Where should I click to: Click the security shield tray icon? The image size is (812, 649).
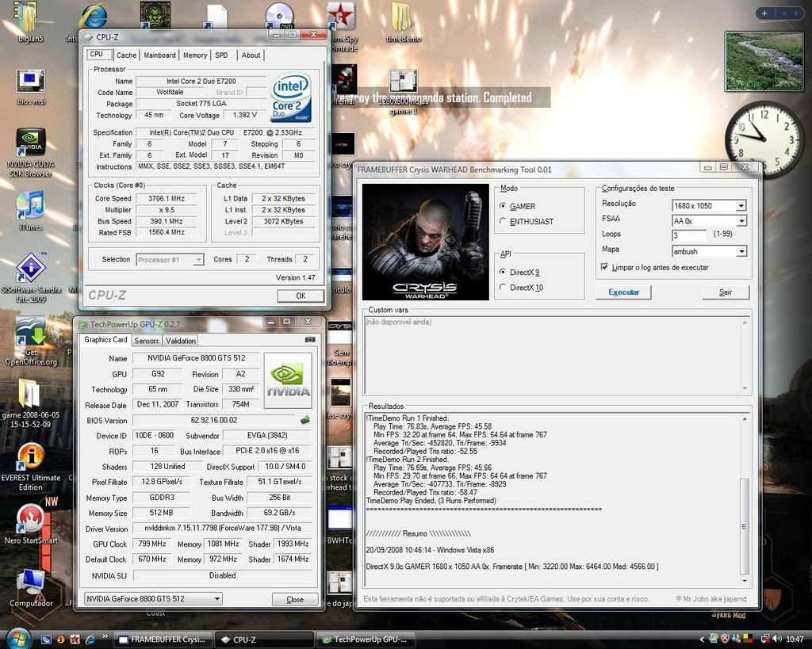click(x=726, y=639)
